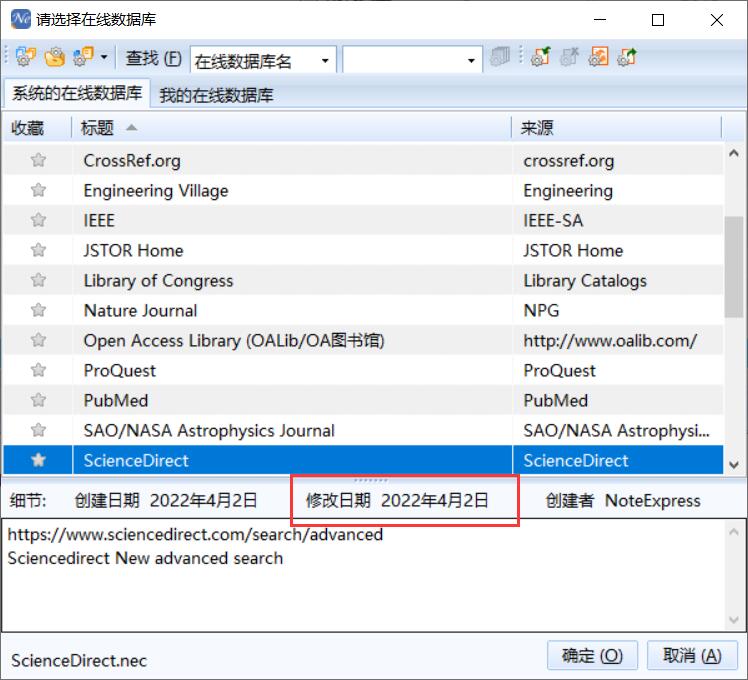The image size is (748, 680).
Task: Select the ScienceDirect title cell
Action: click(x=292, y=460)
